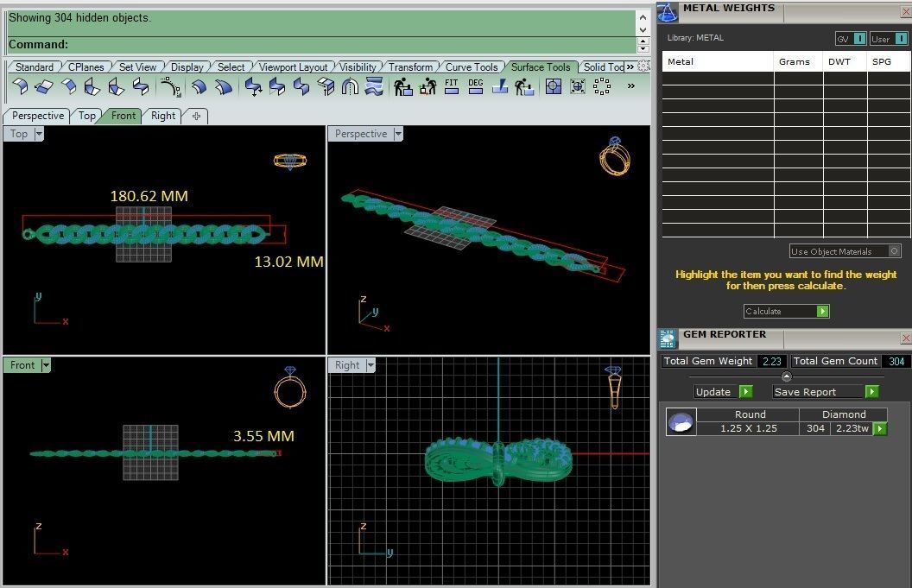
Task: Select the 180.62 MM dimension text
Action: click(x=149, y=196)
